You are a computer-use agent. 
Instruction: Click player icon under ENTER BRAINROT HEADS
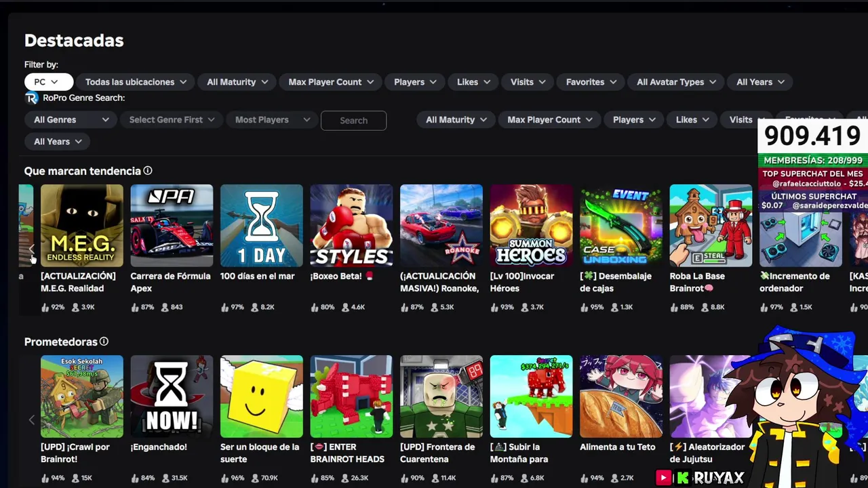click(x=347, y=478)
